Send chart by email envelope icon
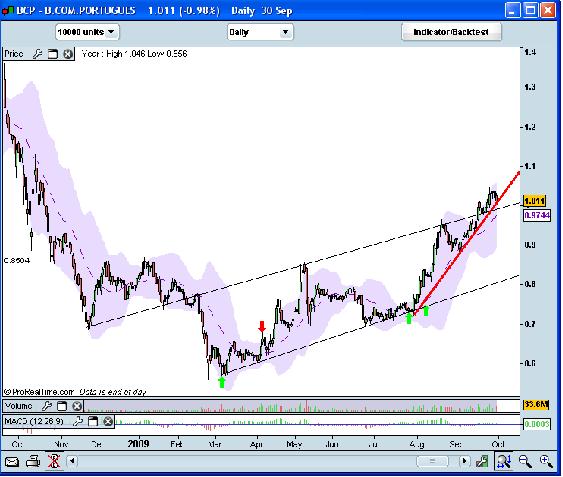This screenshot has height=477, width=563. pyautogui.click(x=11, y=462)
